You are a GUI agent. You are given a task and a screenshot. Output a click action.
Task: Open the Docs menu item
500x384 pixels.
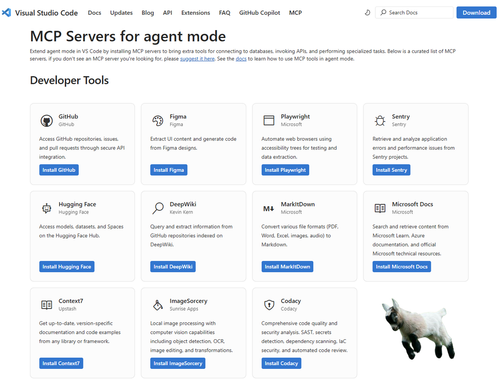click(94, 13)
